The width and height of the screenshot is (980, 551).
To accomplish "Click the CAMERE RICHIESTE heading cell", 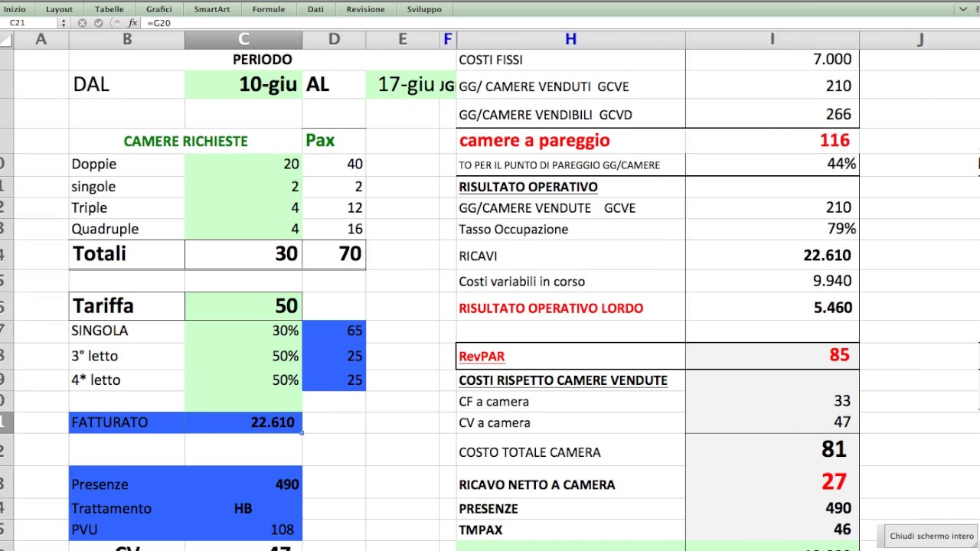I will (186, 141).
